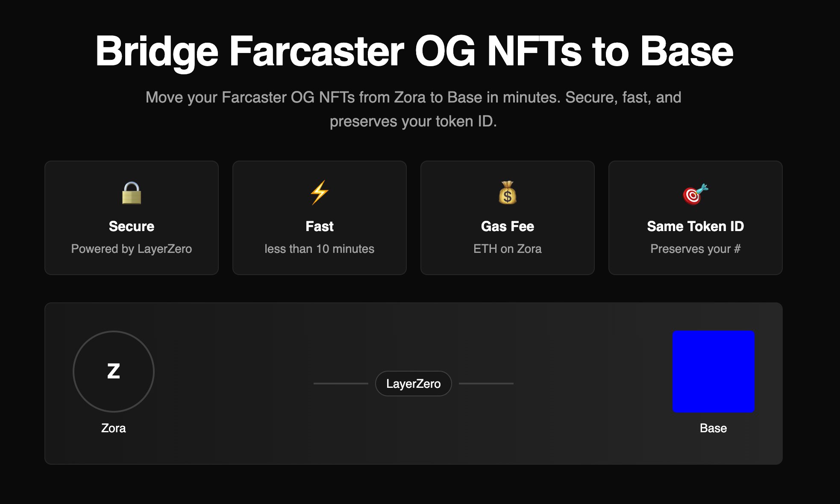The height and width of the screenshot is (504, 840).
Task: Click the Secure card heading
Action: click(131, 226)
